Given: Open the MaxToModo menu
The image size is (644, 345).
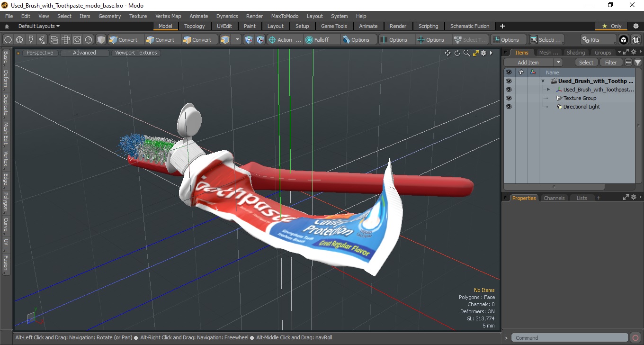Looking at the screenshot, I should 285,16.
